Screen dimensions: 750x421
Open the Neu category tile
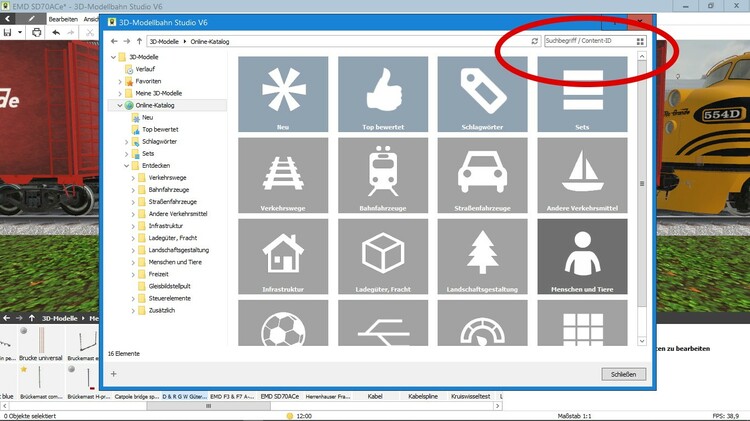283,94
